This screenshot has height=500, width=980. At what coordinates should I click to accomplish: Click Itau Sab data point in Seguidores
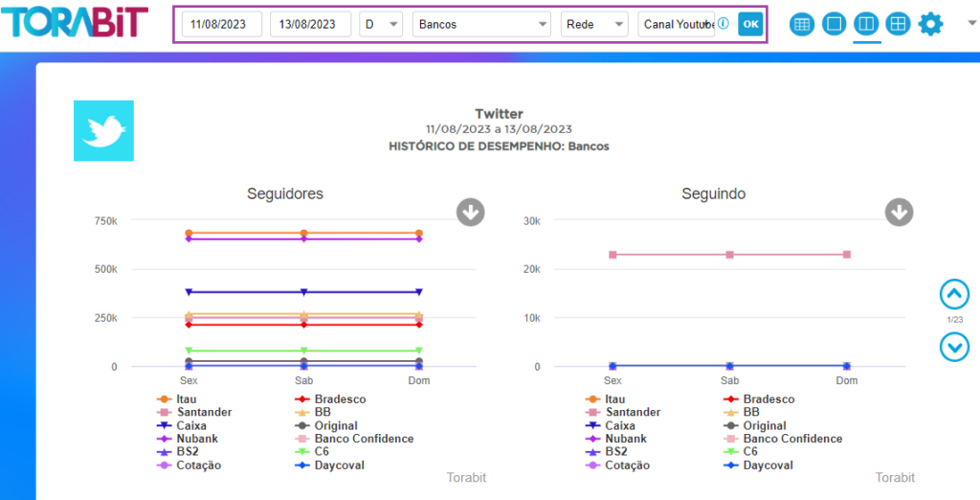pos(303,233)
